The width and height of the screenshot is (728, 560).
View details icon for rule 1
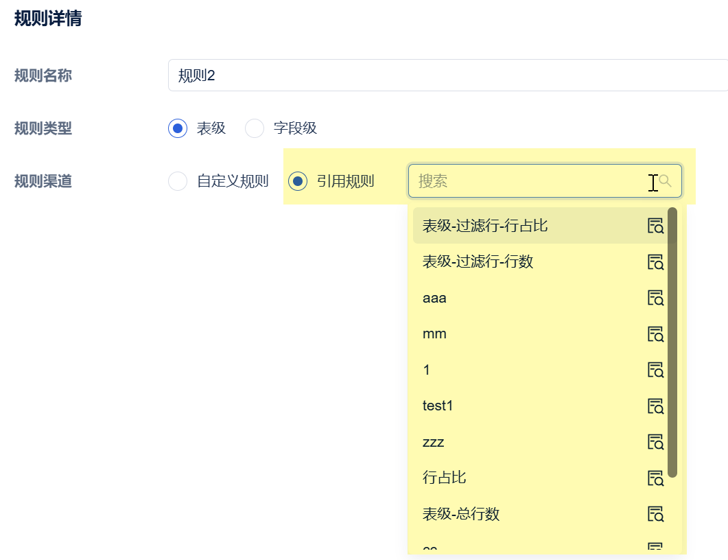655,370
